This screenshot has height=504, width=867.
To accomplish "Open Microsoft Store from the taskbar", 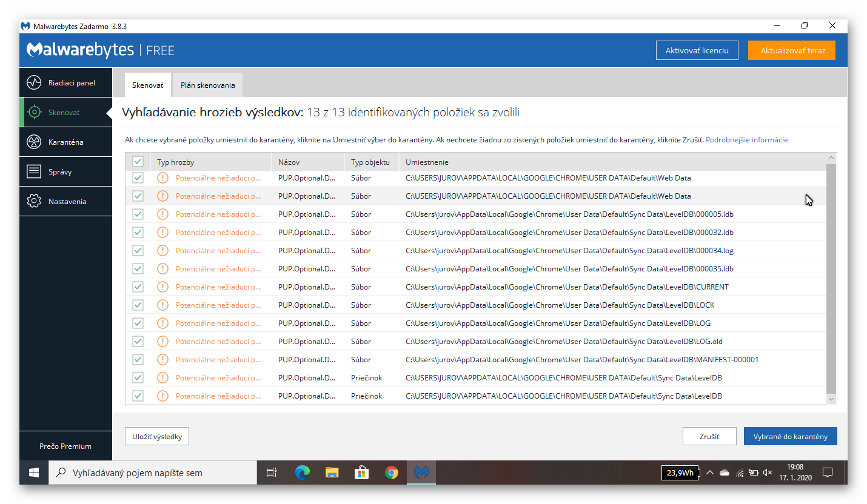I will pyautogui.click(x=361, y=472).
